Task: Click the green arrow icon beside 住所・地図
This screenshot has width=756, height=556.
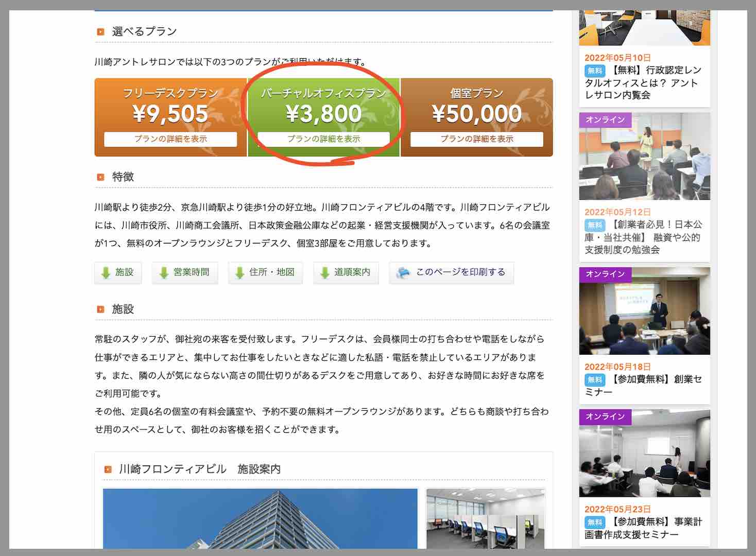Action: (239, 273)
